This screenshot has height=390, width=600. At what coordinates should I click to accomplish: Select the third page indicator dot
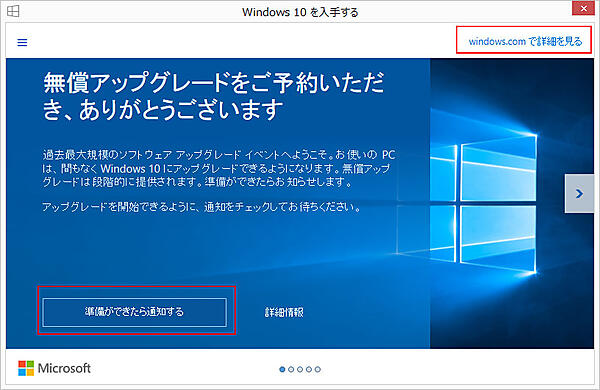click(300, 369)
